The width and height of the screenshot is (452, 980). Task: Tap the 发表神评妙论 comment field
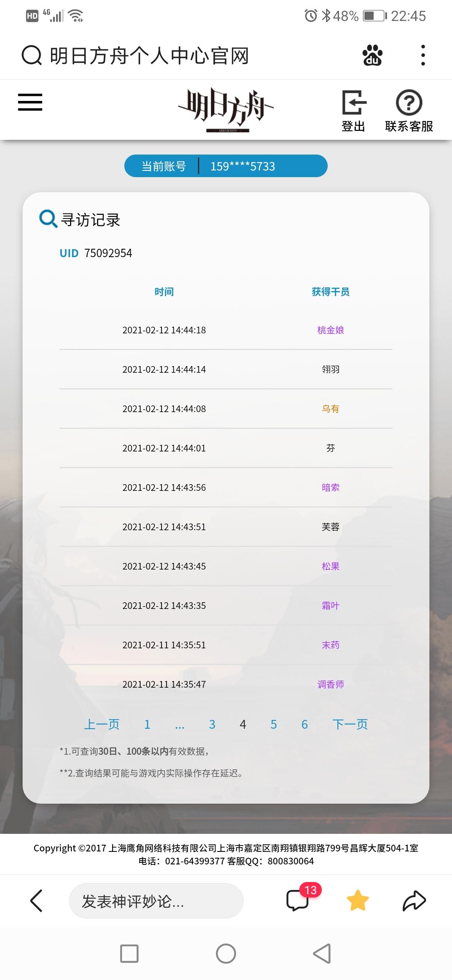click(x=156, y=901)
